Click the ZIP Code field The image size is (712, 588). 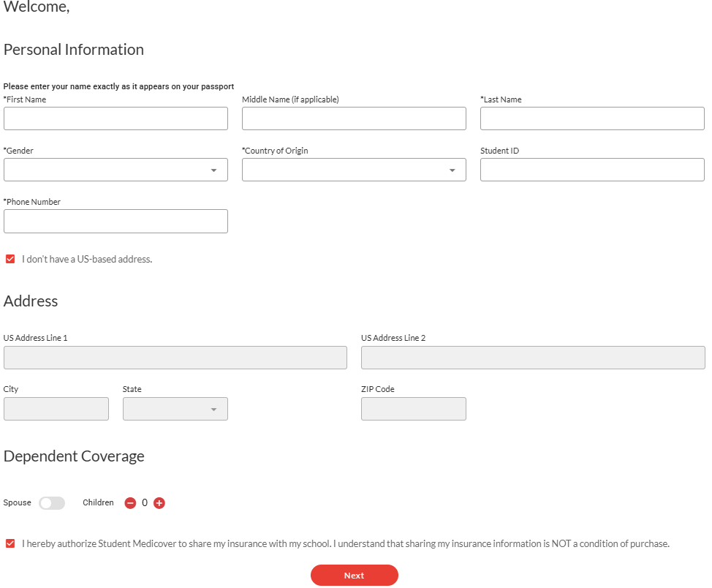click(x=414, y=409)
